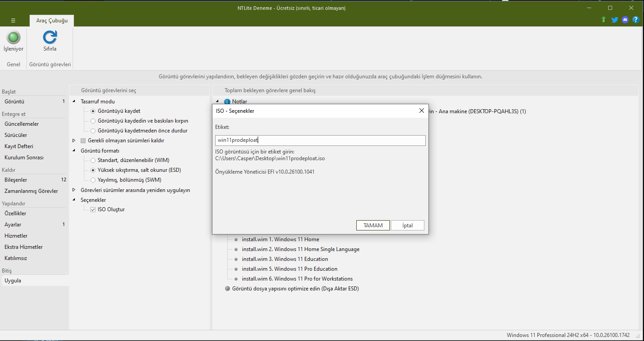Collapse the Tasarruf modu section
Viewport: 644px width, 341px height.
tap(74, 102)
